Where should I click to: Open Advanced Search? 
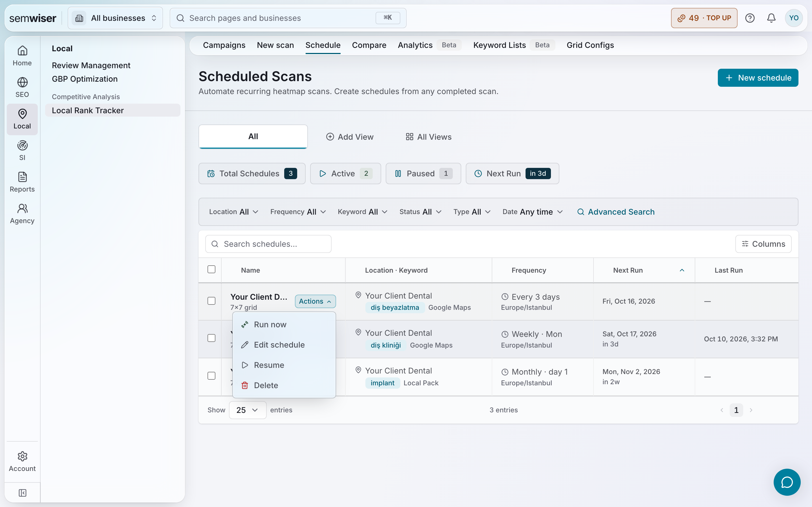pyautogui.click(x=616, y=212)
